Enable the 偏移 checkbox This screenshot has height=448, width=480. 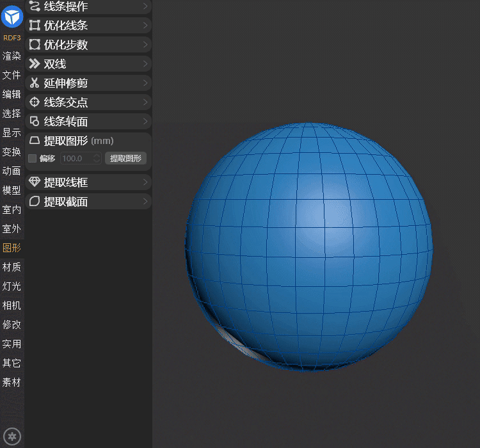tap(33, 158)
